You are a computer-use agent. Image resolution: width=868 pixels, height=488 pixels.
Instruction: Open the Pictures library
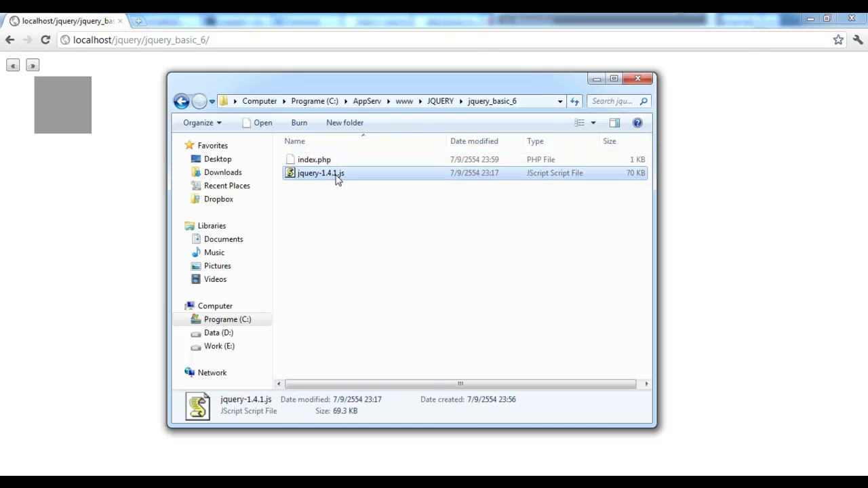[x=217, y=266]
